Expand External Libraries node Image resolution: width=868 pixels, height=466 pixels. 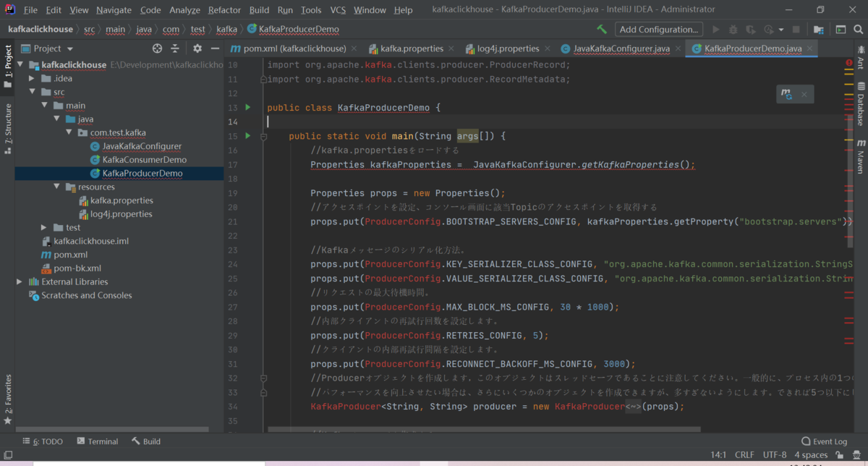tap(20, 281)
